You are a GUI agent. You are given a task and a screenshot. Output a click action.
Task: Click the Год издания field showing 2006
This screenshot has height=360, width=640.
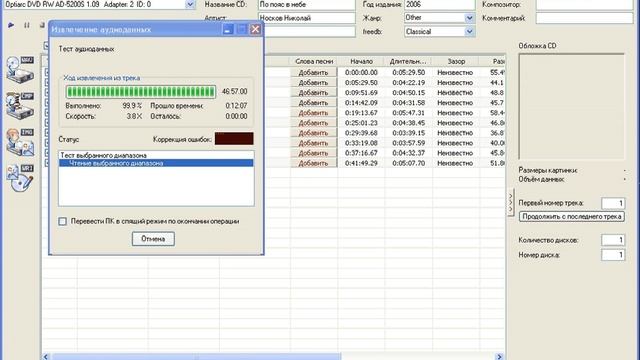point(440,4)
